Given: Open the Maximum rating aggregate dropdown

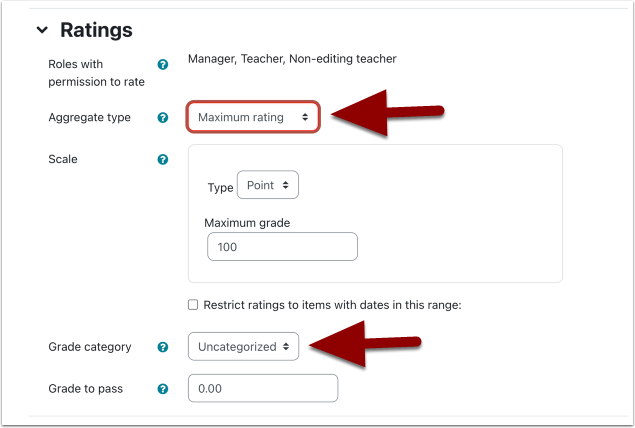Looking at the screenshot, I should [x=253, y=118].
